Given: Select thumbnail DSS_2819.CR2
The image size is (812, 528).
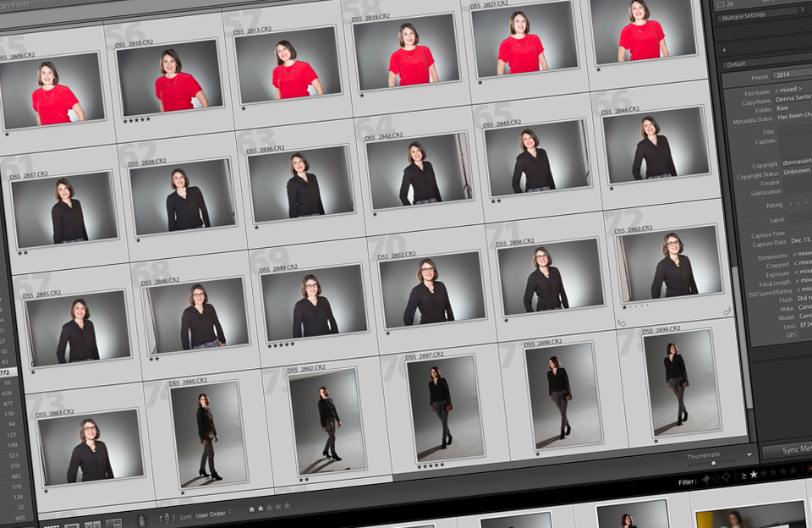Looking at the screenshot, I should [405, 52].
